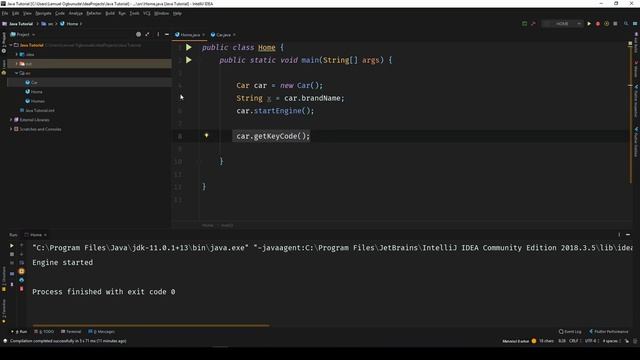Click the Project panel expand-all arrows icon
Viewport: 640px width, 360px height.
[147, 35]
